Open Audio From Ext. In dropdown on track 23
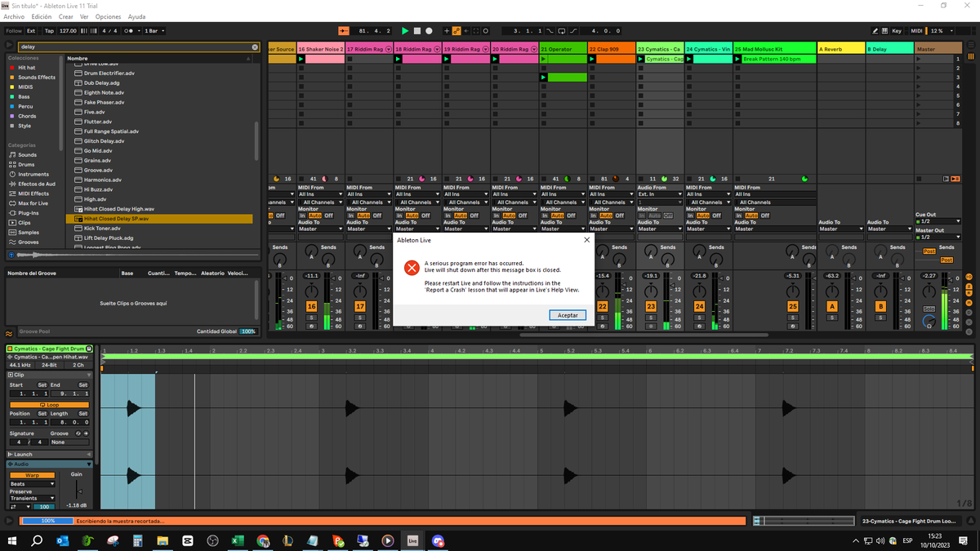The image size is (980, 551). pos(660,194)
